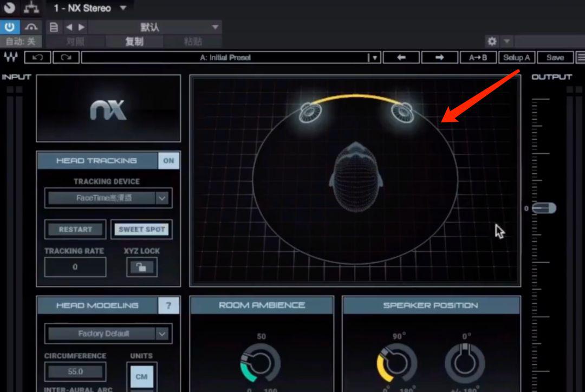Click the NX logo panel
Viewport: 585px width, 392px height.
(108, 108)
